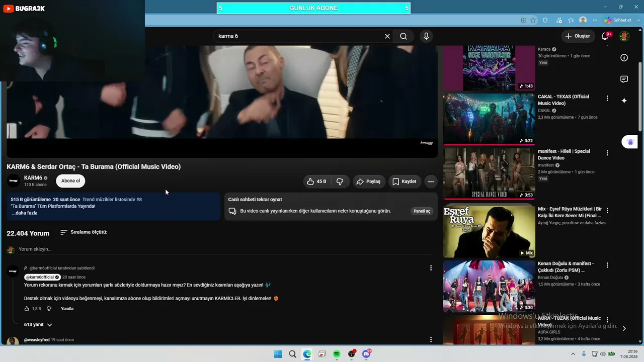The height and width of the screenshot is (362, 644).
Task: Open options for Eşref Rüya mix
Action: [607, 211]
